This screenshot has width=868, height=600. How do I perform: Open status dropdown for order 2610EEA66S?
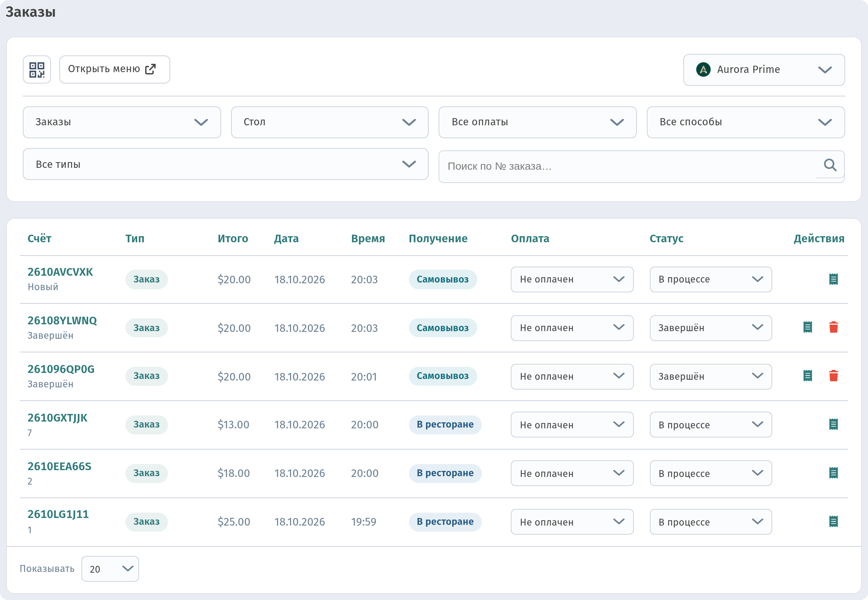tap(711, 473)
